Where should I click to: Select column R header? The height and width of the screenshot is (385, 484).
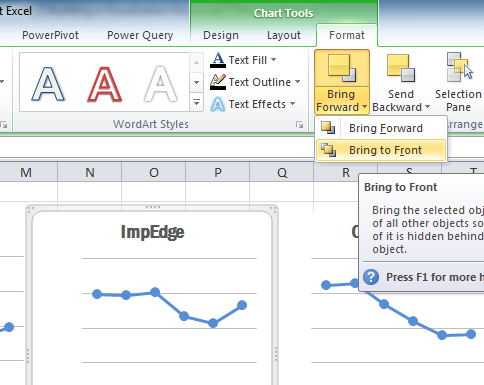pyautogui.click(x=346, y=172)
